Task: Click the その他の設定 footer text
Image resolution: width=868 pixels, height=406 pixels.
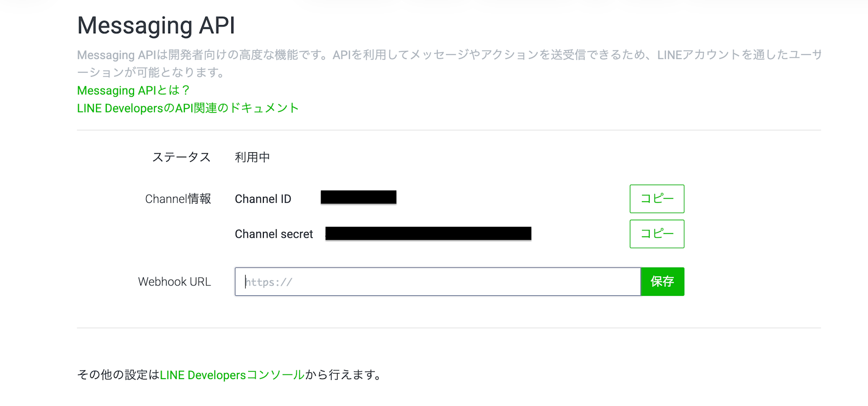Action: [117, 375]
